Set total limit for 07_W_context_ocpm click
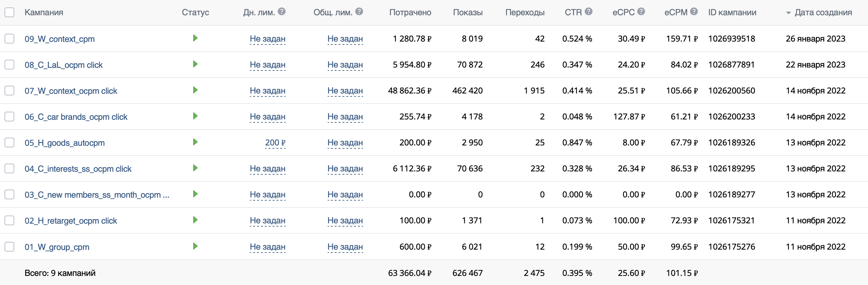 click(345, 91)
